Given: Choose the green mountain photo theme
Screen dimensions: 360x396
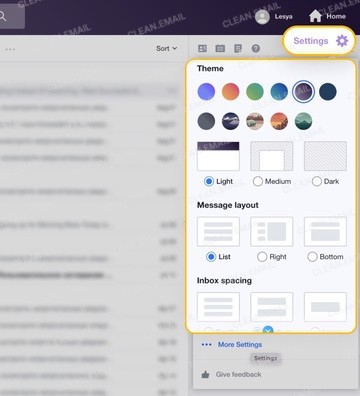Looking at the screenshot, I should 303,121.
